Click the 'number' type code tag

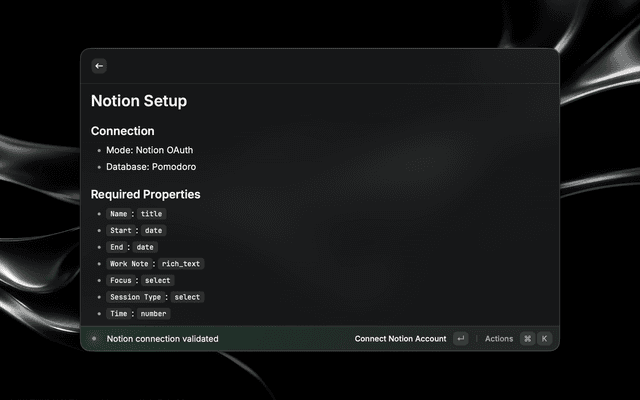click(x=153, y=314)
